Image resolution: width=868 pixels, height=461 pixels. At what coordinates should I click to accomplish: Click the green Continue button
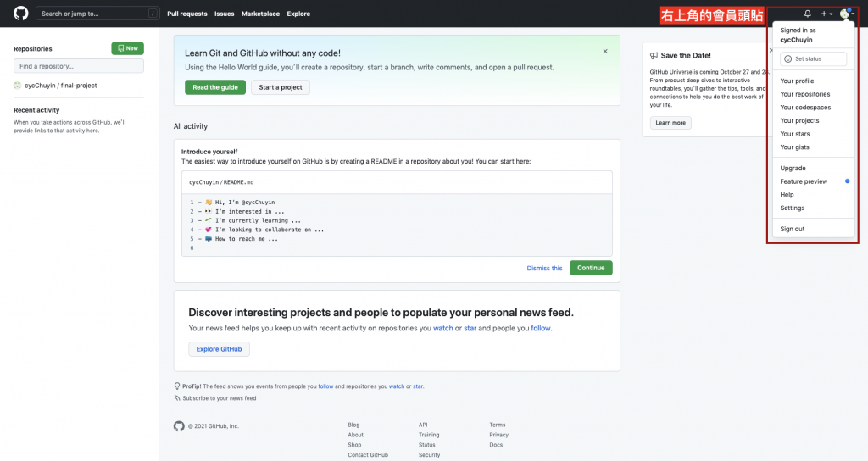(x=591, y=268)
